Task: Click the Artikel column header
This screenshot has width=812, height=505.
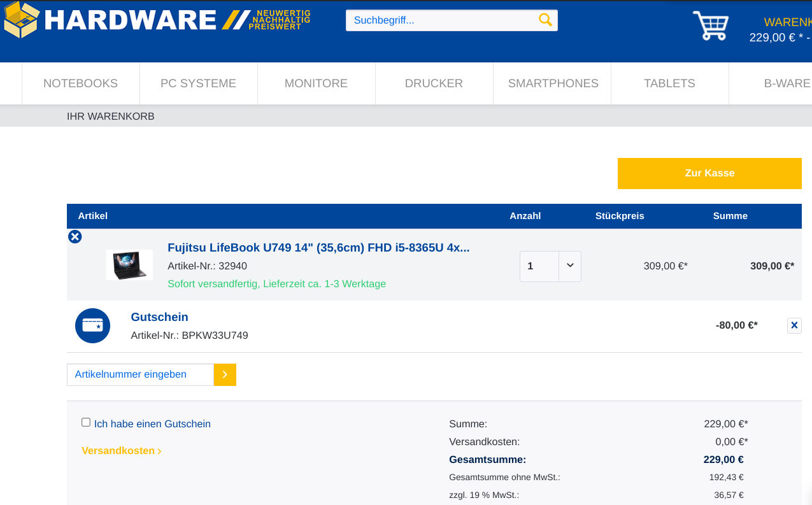Action: coord(93,216)
